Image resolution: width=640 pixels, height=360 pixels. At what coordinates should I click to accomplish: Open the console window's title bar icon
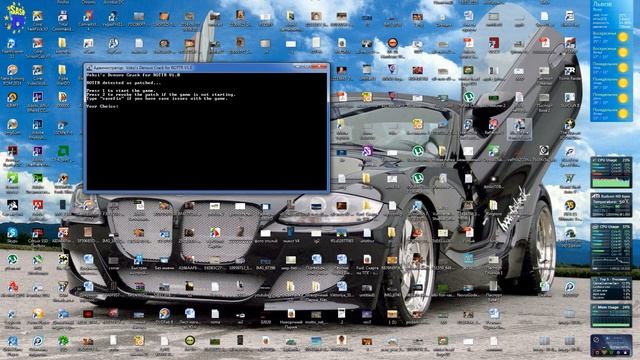click(89, 68)
